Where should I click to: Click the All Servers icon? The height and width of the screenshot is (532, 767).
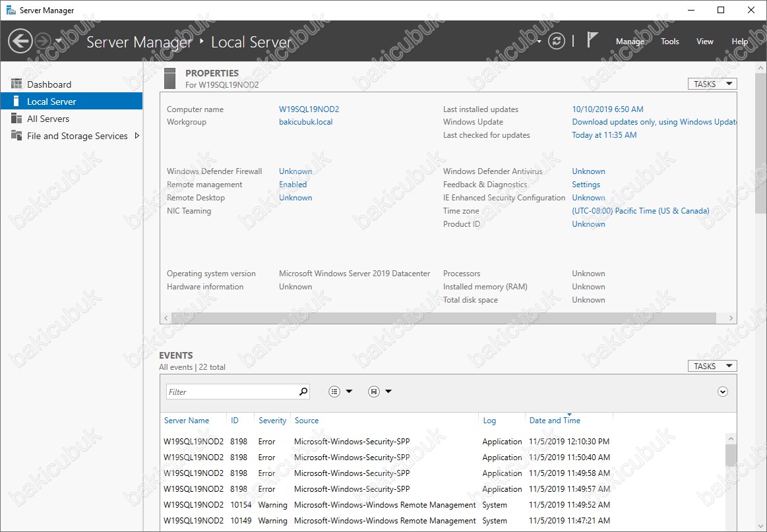(16, 118)
